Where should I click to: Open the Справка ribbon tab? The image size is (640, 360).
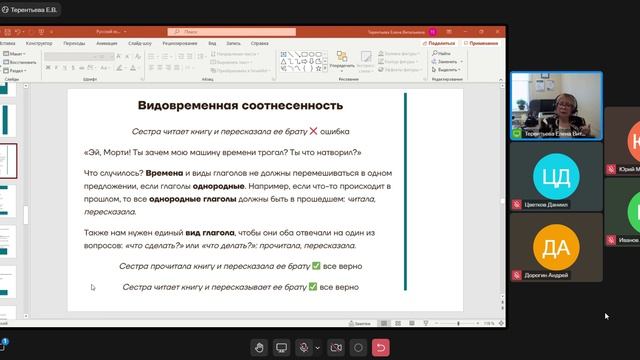[x=260, y=43]
